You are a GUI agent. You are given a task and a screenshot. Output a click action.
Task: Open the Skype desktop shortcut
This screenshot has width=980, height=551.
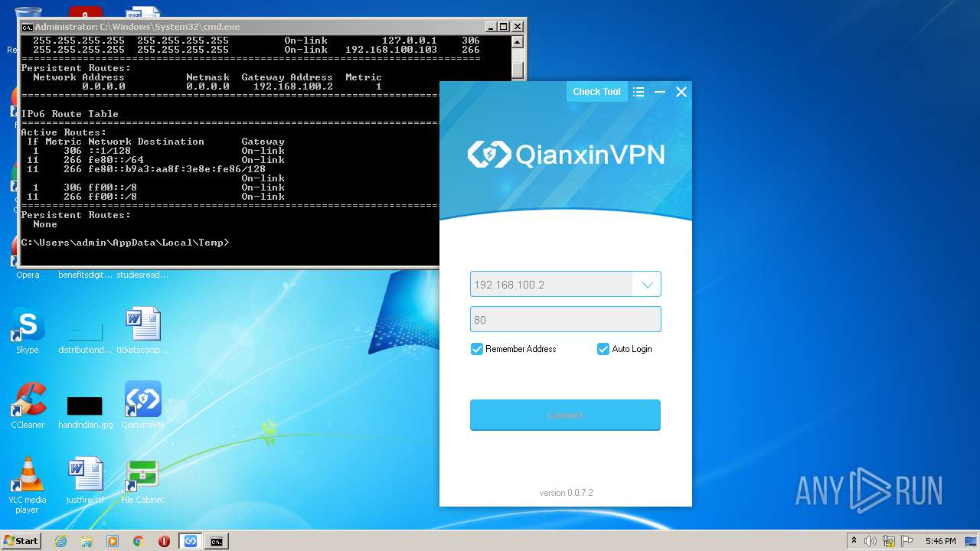pyautogui.click(x=28, y=331)
